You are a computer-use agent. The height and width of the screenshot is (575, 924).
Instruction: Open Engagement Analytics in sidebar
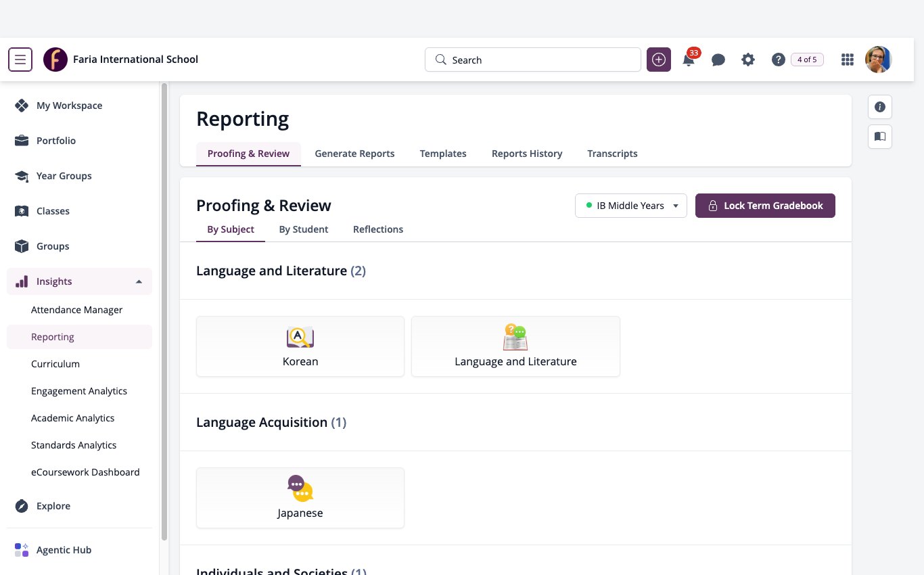click(x=79, y=391)
